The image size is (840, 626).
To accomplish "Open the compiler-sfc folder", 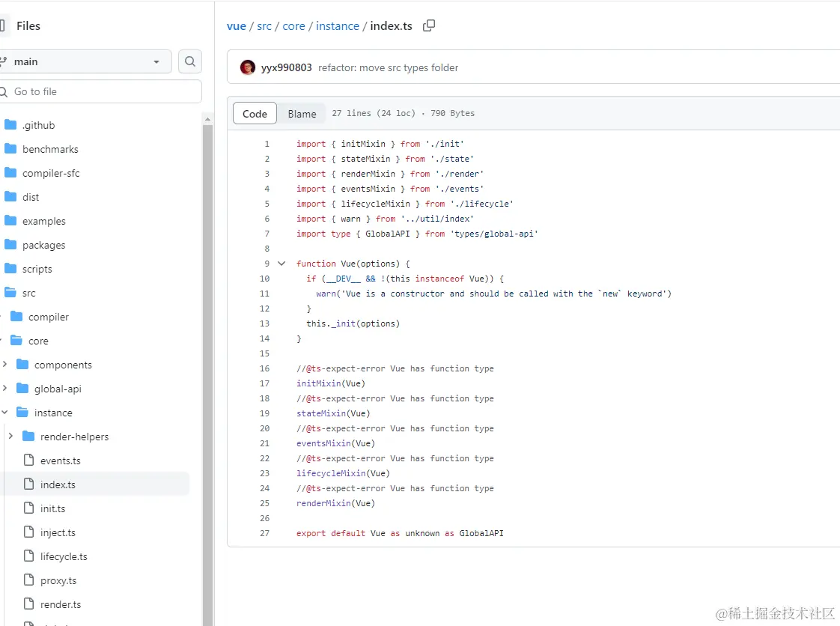I will pyautogui.click(x=51, y=173).
